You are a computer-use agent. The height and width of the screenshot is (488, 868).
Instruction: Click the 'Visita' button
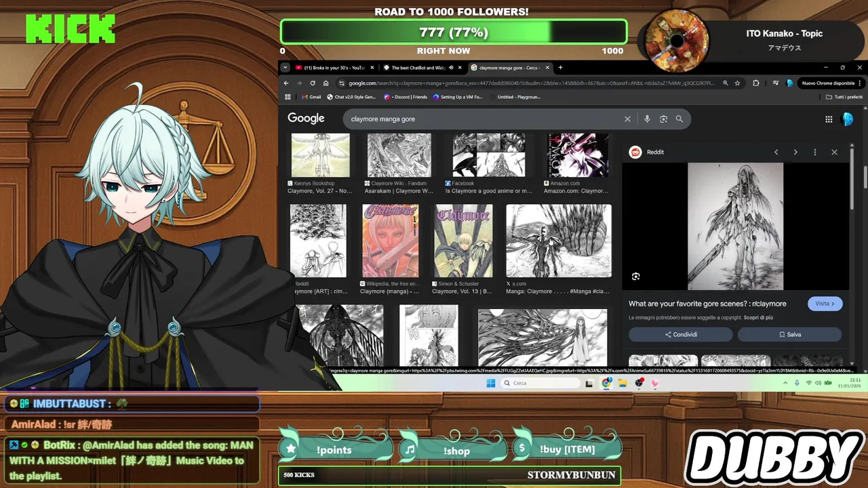point(825,304)
